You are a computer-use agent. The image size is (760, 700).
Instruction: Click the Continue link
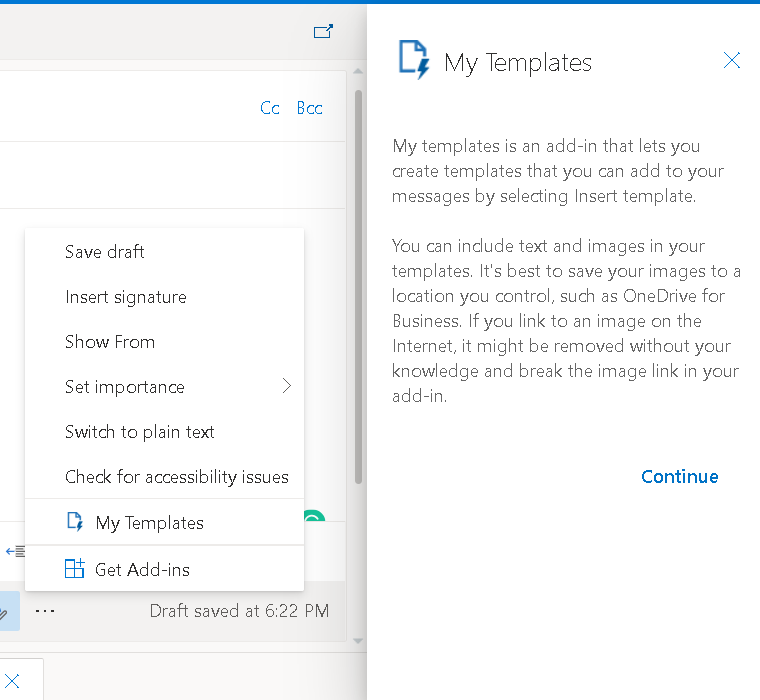coord(680,477)
